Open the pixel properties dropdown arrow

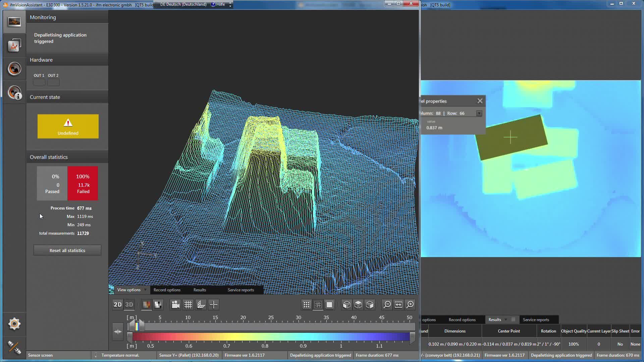(x=479, y=113)
